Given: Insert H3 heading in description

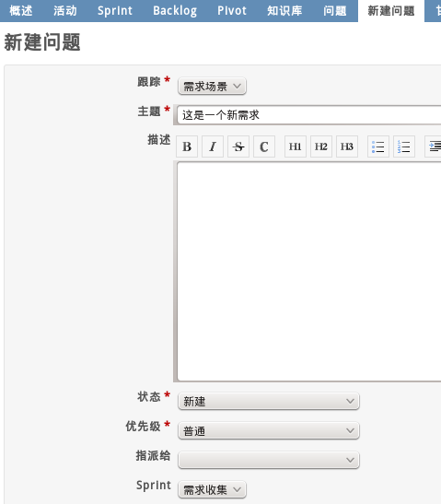Looking at the screenshot, I should [x=347, y=147].
